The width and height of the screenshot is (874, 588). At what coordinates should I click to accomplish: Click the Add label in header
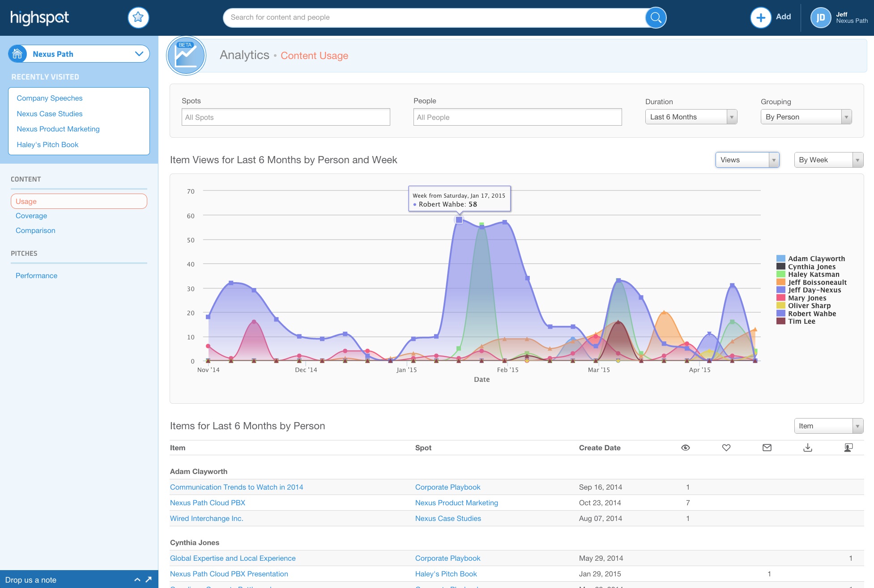(783, 17)
